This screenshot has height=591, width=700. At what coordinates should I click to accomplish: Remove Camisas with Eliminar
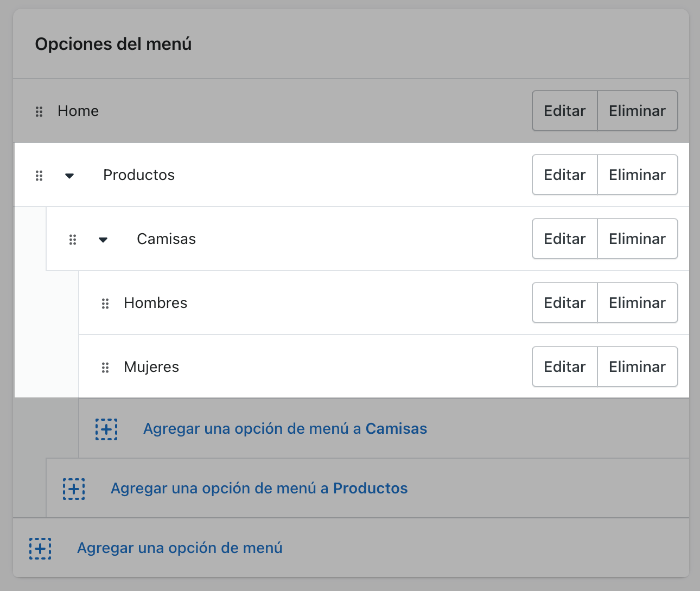(638, 239)
